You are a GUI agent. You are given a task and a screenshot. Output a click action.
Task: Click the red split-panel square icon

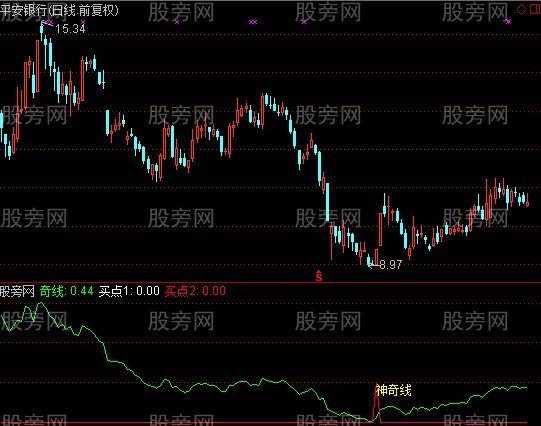[x=535, y=9]
